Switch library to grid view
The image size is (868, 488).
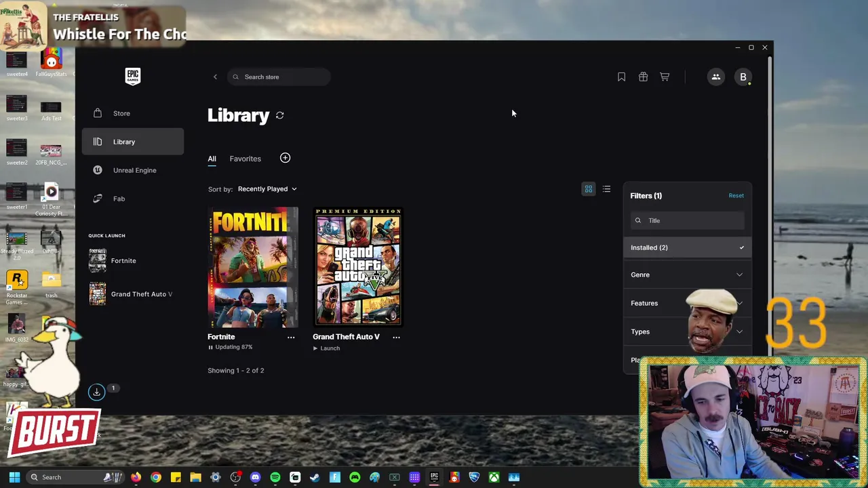pyautogui.click(x=589, y=189)
